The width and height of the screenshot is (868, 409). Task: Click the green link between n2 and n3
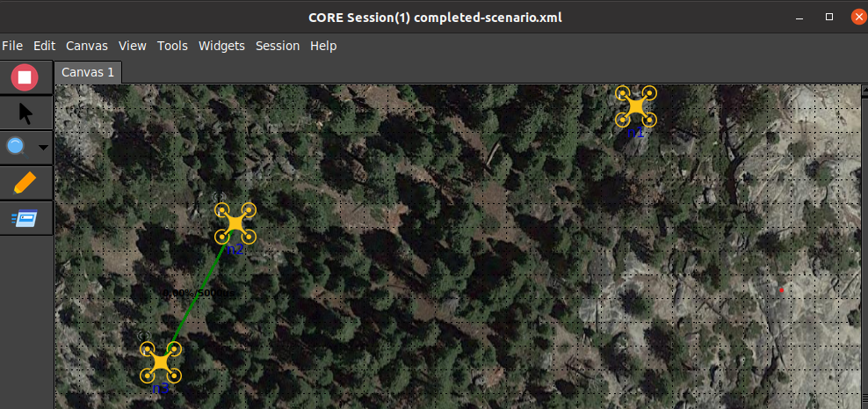198,293
